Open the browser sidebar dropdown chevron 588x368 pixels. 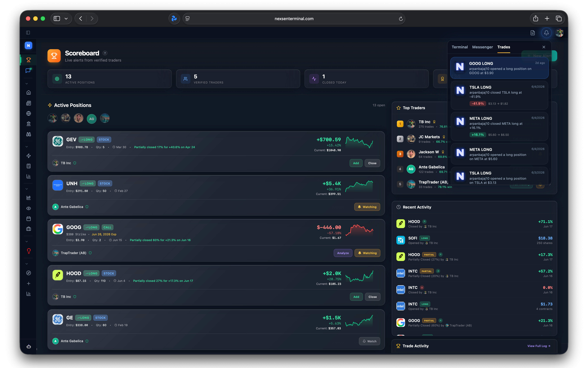(x=66, y=19)
